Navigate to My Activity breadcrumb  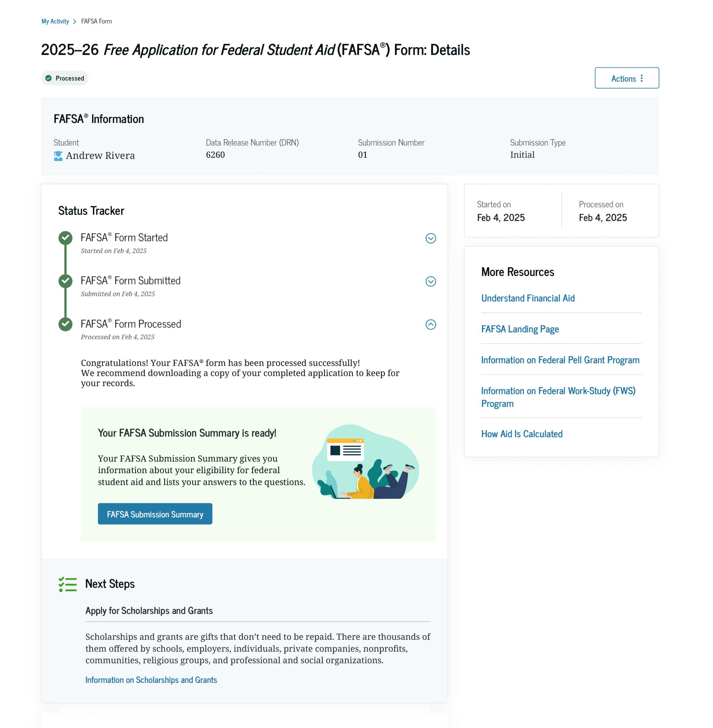pyautogui.click(x=55, y=21)
